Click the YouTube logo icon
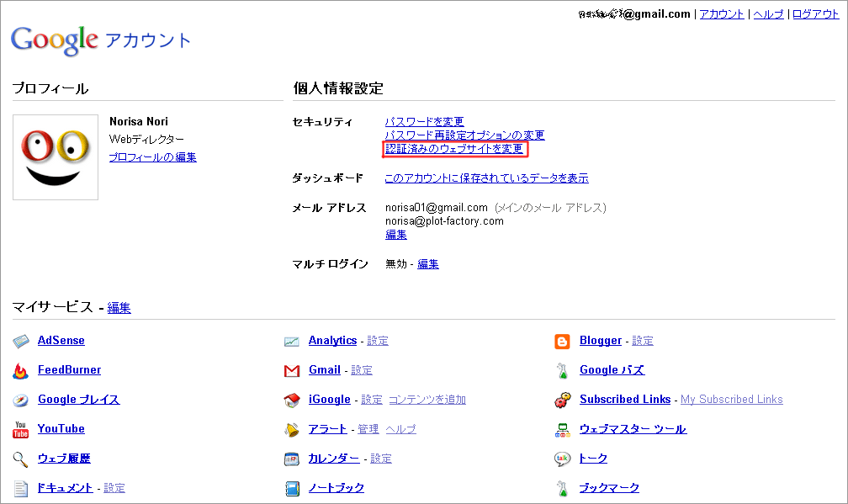The width and height of the screenshot is (848, 504). coord(20,430)
